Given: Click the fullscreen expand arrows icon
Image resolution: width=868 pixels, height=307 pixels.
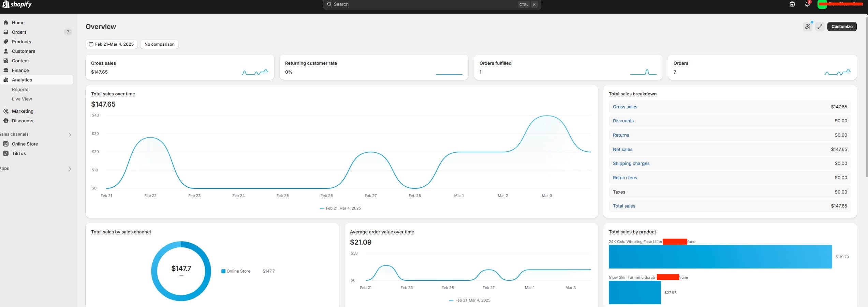Looking at the screenshot, I should [820, 27].
